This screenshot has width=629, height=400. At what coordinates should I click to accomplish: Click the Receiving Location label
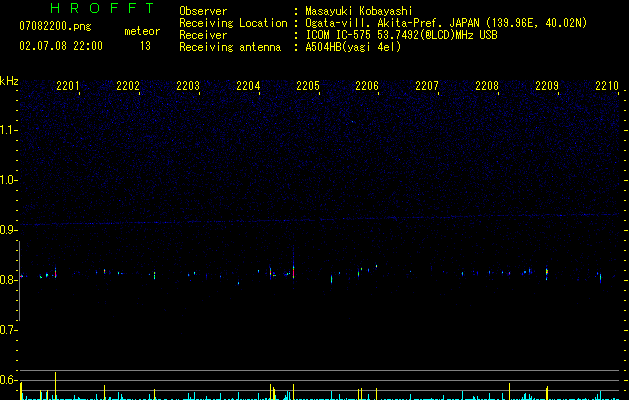pos(233,23)
